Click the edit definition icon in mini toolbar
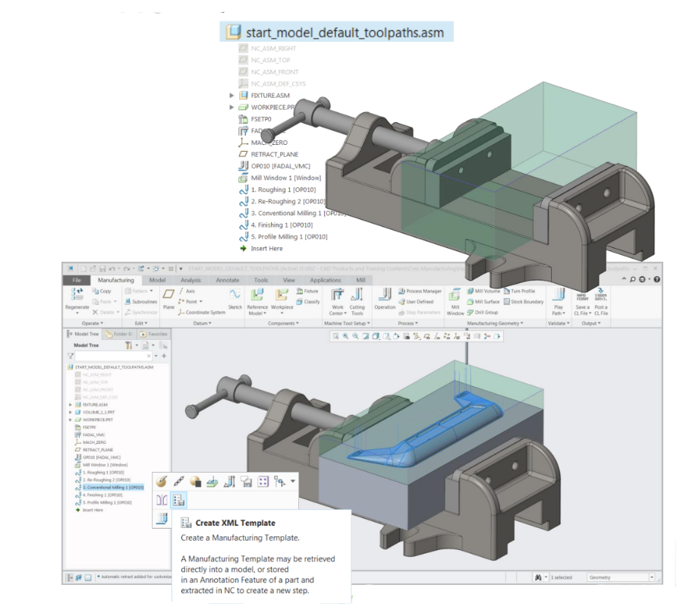Screen dimensions: 683x616 tap(162, 482)
